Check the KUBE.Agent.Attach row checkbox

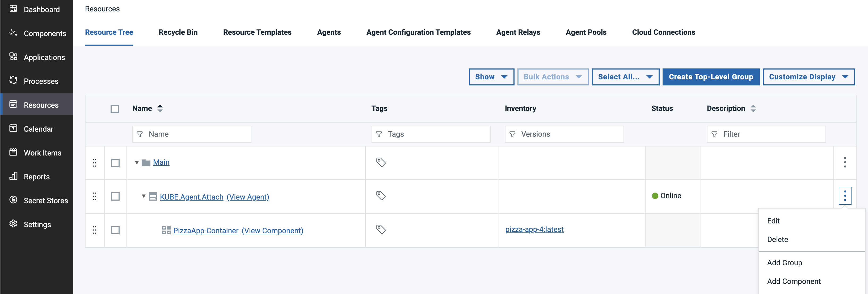tap(115, 196)
